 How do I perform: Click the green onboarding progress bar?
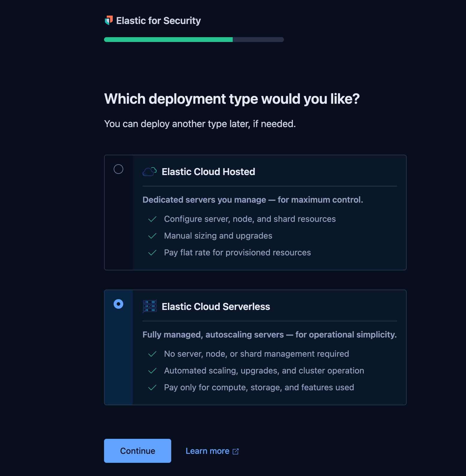click(168, 40)
